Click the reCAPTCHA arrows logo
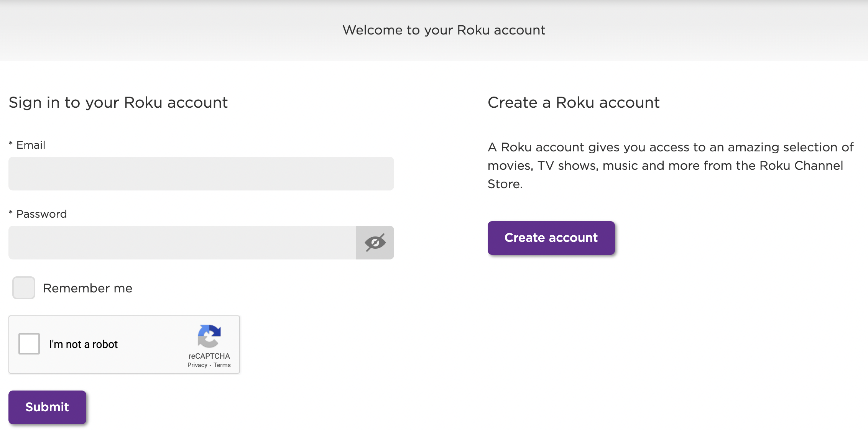The image size is (868, 430). [209, 336]
